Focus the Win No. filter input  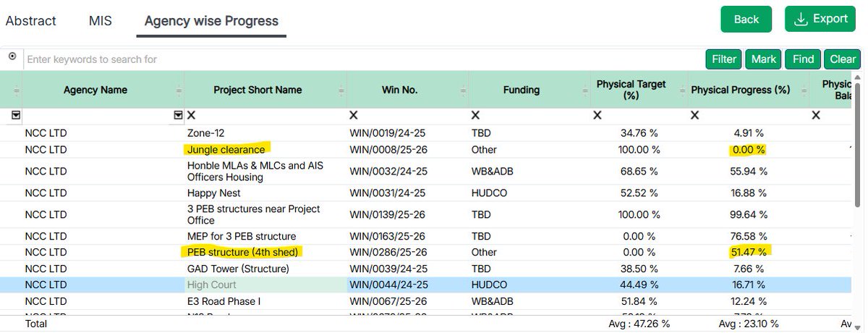413,115
